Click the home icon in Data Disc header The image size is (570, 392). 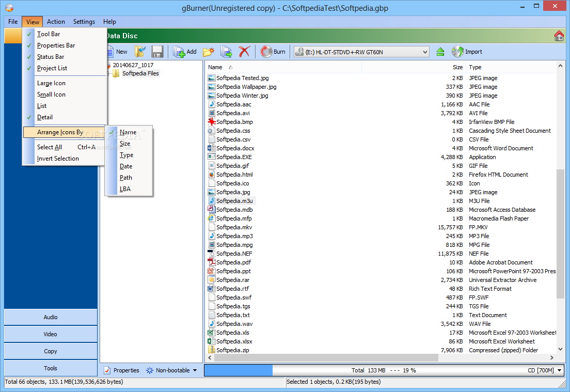[559, 36]
